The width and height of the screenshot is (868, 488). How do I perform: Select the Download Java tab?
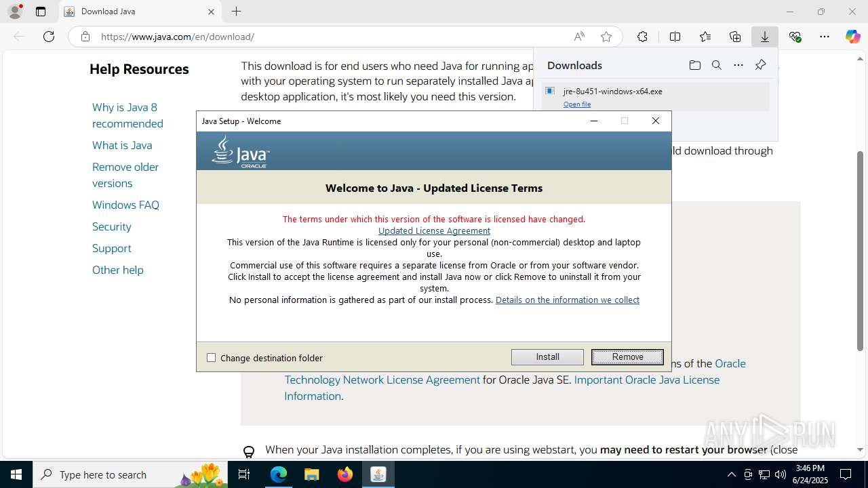coord(140,12)
